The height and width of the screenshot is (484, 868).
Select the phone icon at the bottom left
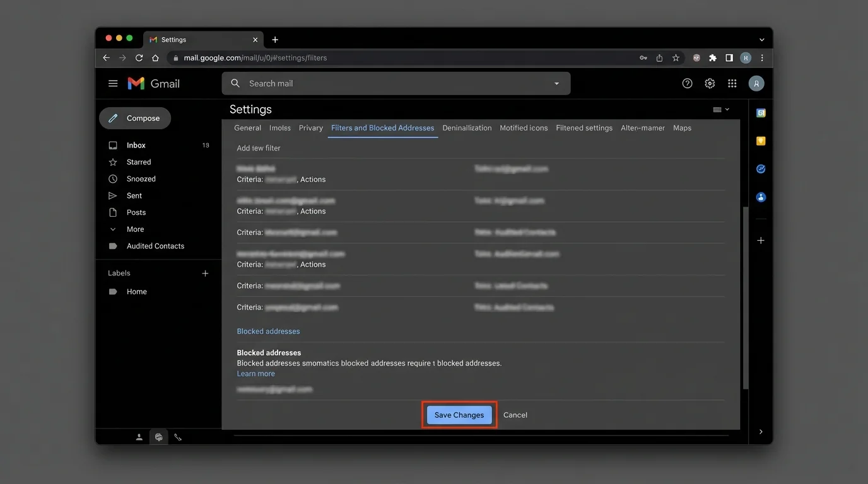coord(177,437)
